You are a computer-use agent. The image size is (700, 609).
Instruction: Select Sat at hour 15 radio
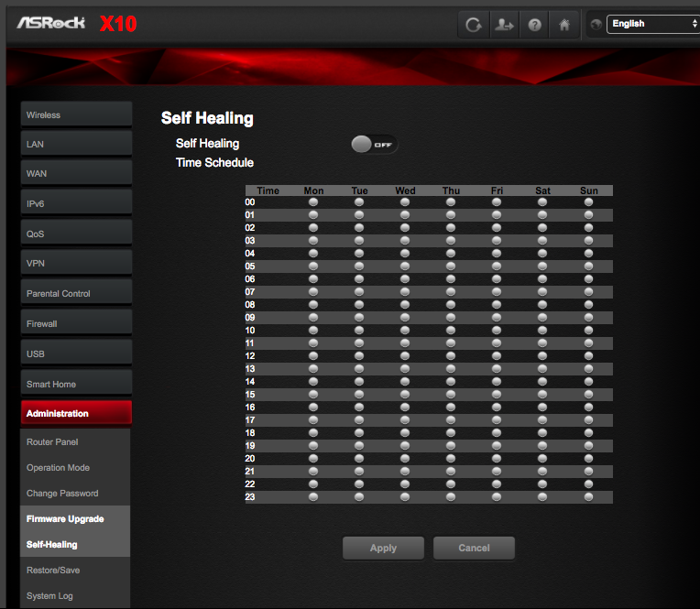(x=542, y=395)
